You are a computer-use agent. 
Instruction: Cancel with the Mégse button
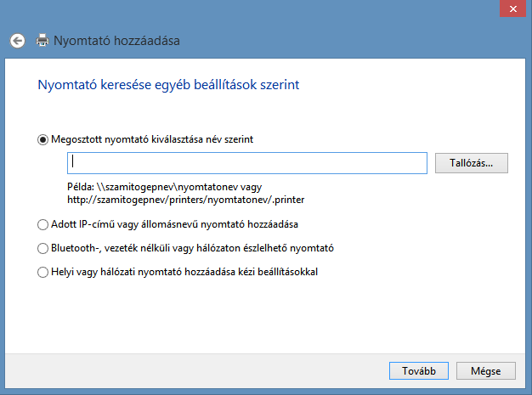(485, 371)
